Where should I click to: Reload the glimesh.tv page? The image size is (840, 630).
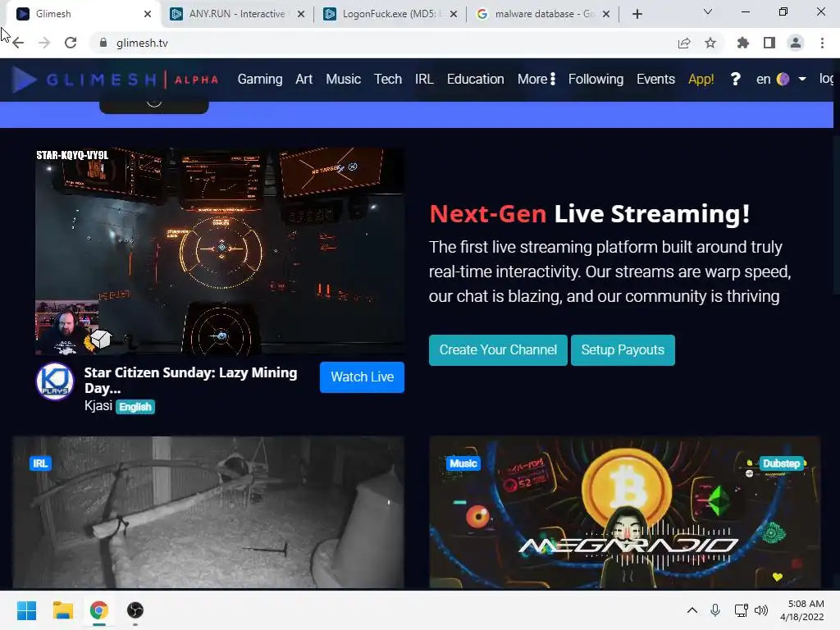coord(71,43)
